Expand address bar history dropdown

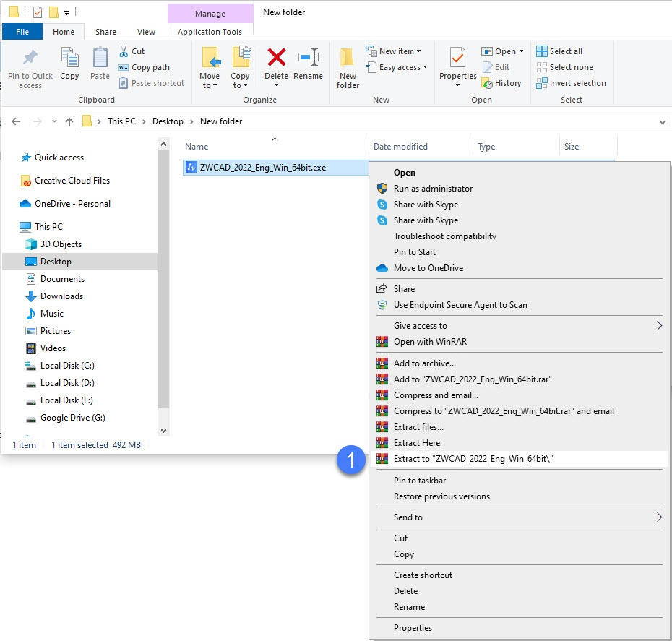click(663, 122)
